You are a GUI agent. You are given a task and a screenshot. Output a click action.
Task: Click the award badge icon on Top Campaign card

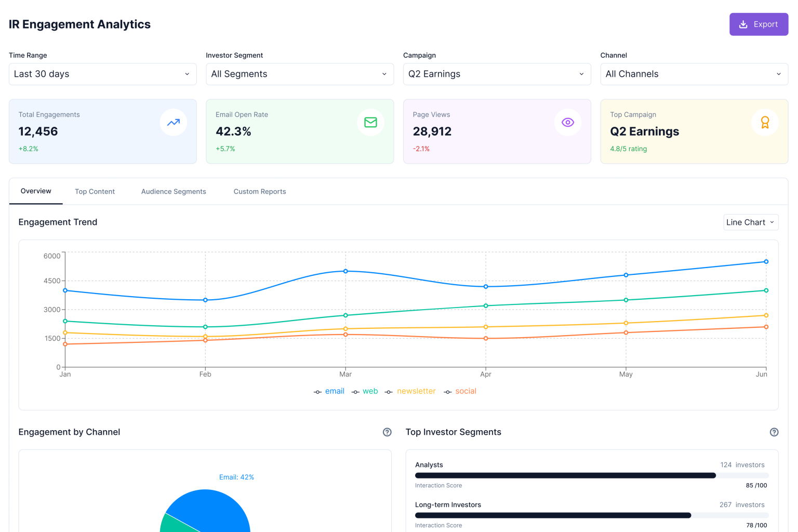(765, 122)
